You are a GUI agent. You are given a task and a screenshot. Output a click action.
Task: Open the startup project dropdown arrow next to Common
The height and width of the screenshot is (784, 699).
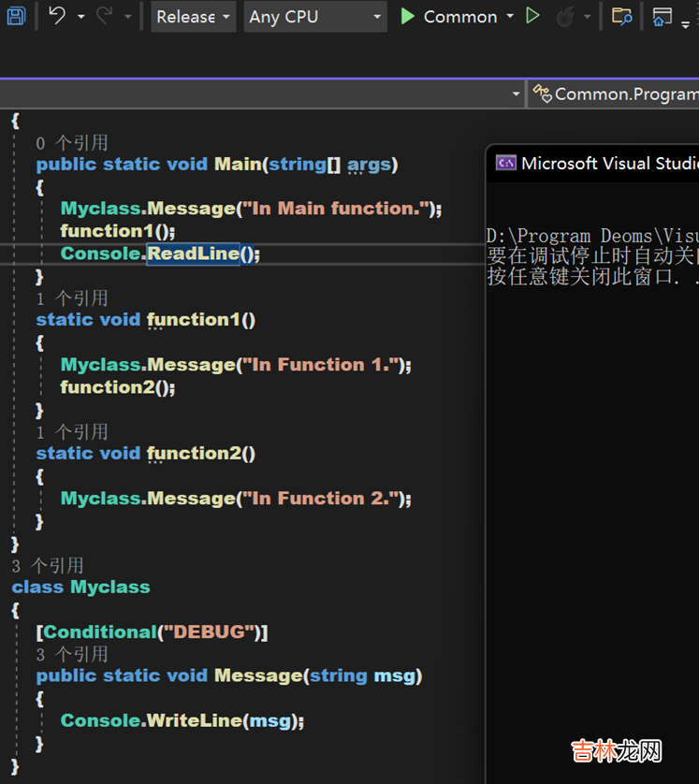[510, 16]
